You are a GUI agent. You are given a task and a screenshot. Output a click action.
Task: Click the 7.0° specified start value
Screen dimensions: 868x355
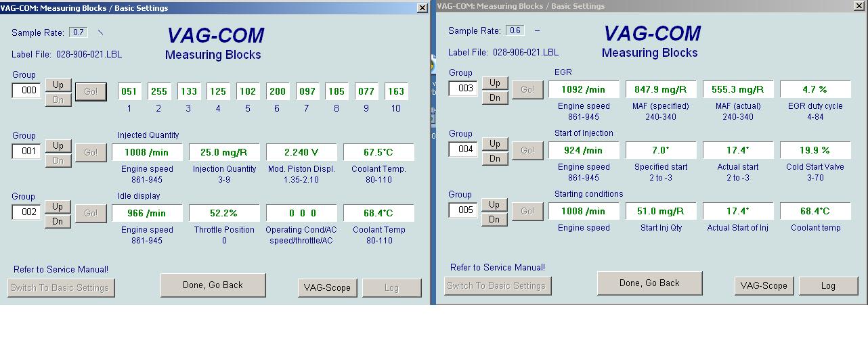coord(661,150)
